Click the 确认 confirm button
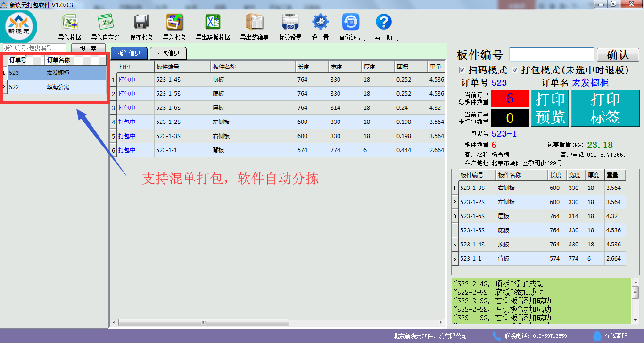644x343 pixels. [618, 55]
